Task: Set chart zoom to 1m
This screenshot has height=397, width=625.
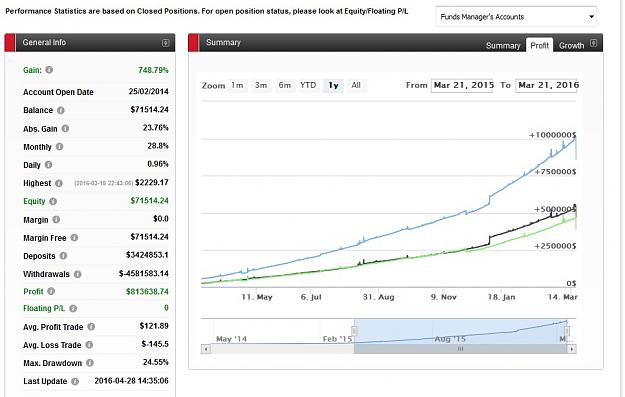Action: (x=237, y=85)
